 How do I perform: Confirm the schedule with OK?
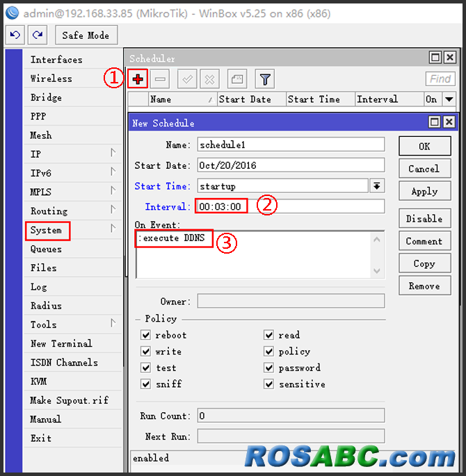tap(425, 146)
